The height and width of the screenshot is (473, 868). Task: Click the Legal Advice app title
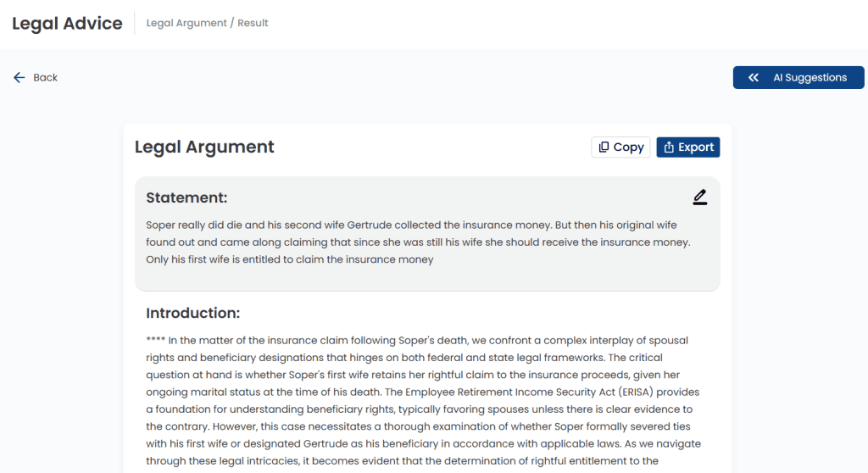tap(68, 23)
